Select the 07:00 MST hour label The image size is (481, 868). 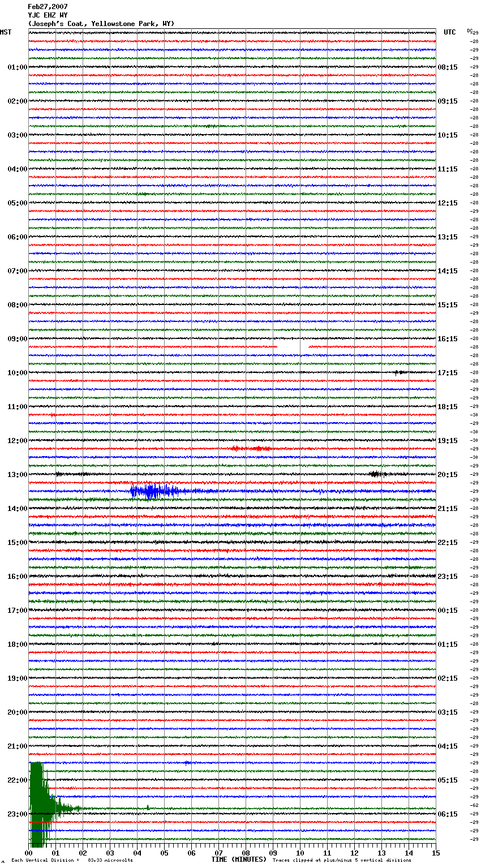pyautogui.click(x=18, y=271)
